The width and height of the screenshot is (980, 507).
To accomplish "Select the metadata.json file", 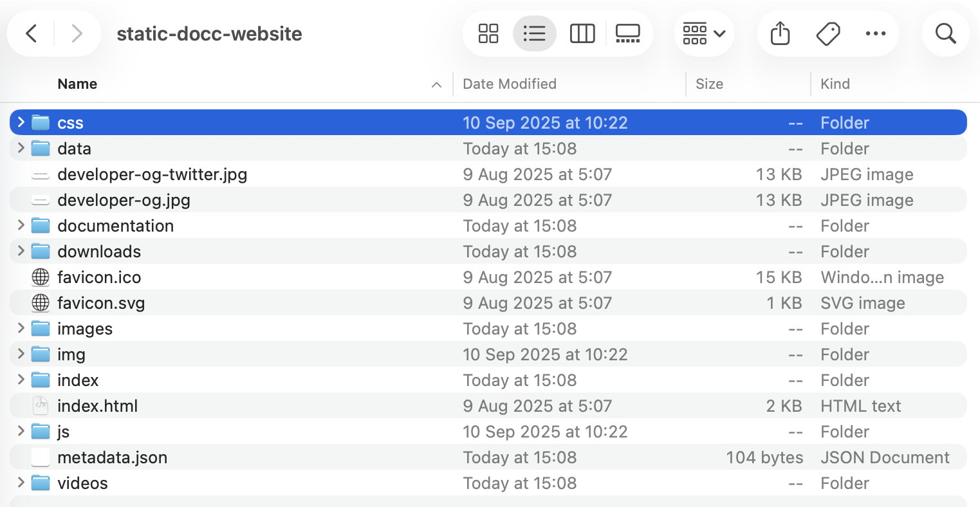I will 113,457.
